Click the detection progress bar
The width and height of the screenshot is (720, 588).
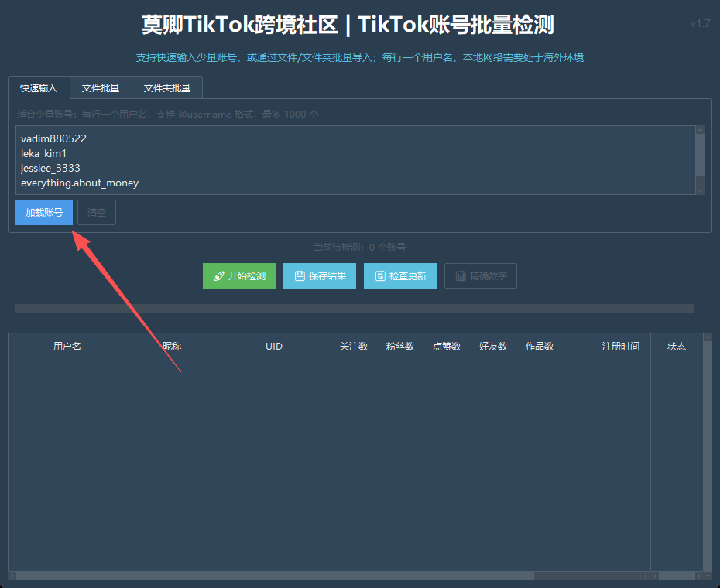point(355,309)
